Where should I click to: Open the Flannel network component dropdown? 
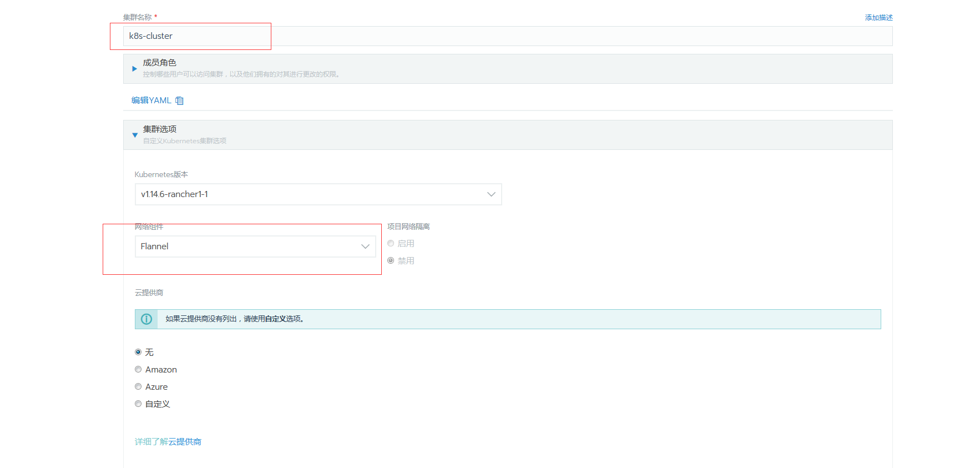click(255, 246)
